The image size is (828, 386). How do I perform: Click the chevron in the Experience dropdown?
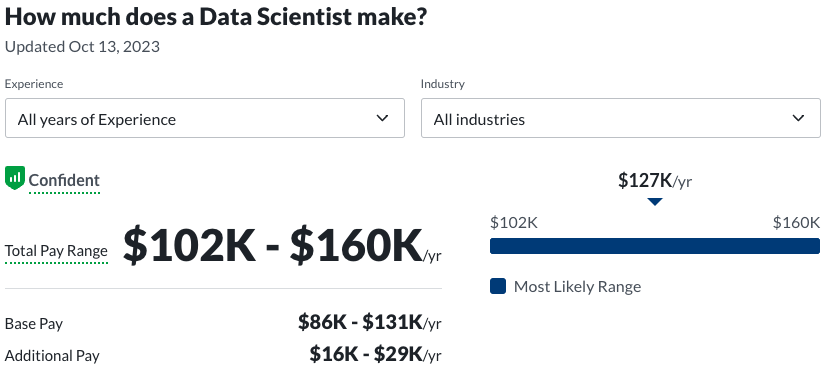[382, 118]
